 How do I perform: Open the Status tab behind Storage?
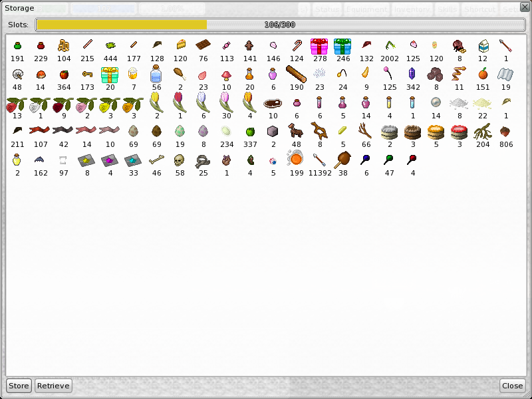coord(327,9)
